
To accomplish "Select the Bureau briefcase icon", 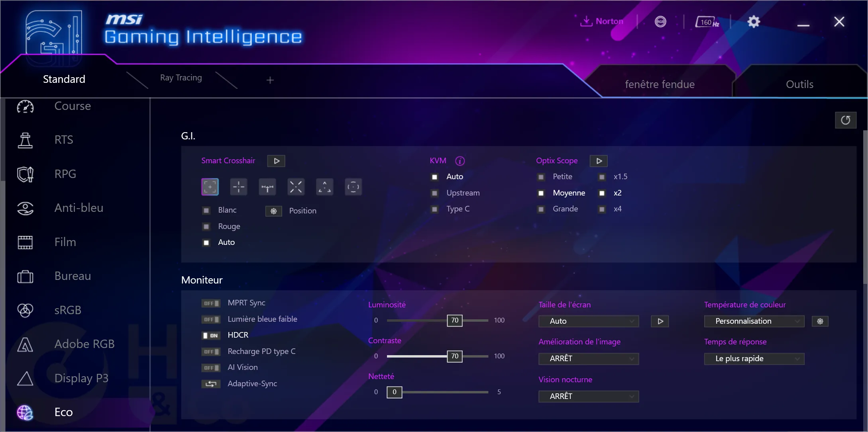I will tap(25, 276).
